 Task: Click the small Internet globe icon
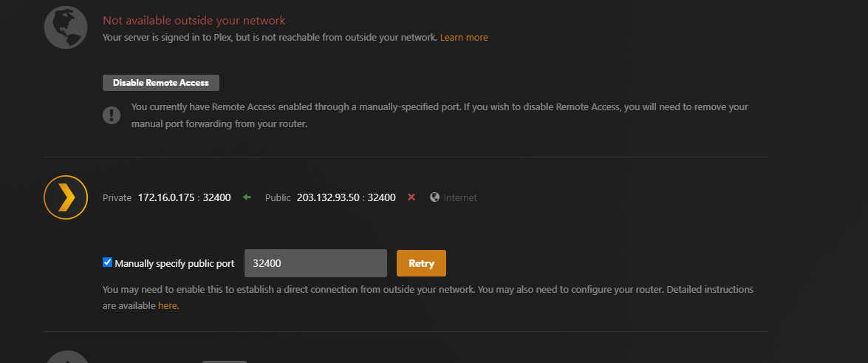[x=434, y=197]
